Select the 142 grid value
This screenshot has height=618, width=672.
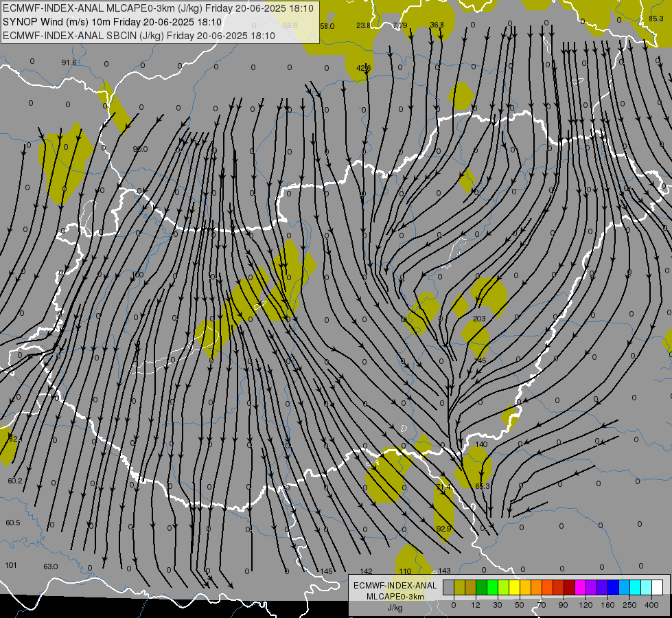(366, 571)
